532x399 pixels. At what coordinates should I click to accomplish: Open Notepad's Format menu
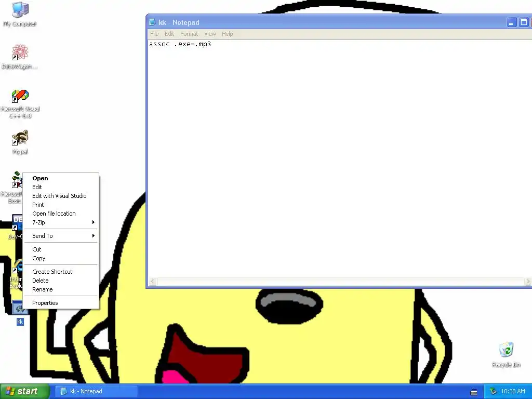pyautogui.click(x=189, y=34)
